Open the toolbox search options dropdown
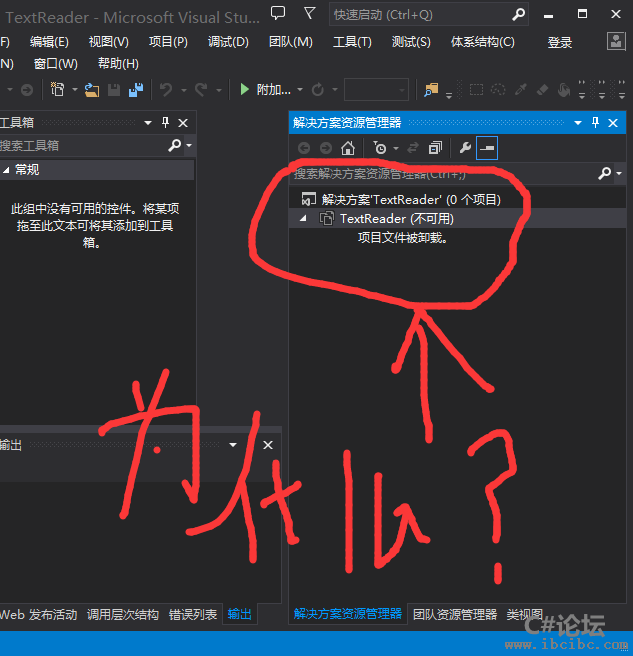This screenshot has width=633, height=656. click(x=189, y=145)
